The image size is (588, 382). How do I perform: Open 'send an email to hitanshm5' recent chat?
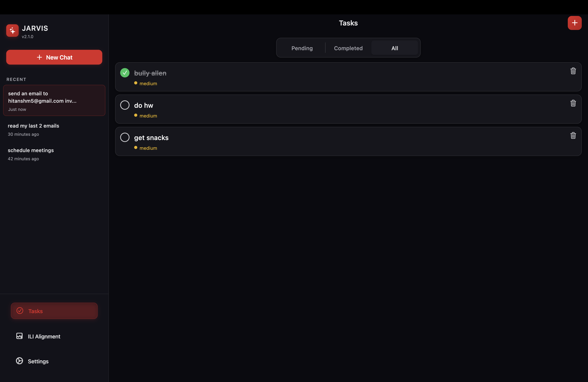click(x=54, y=100)
